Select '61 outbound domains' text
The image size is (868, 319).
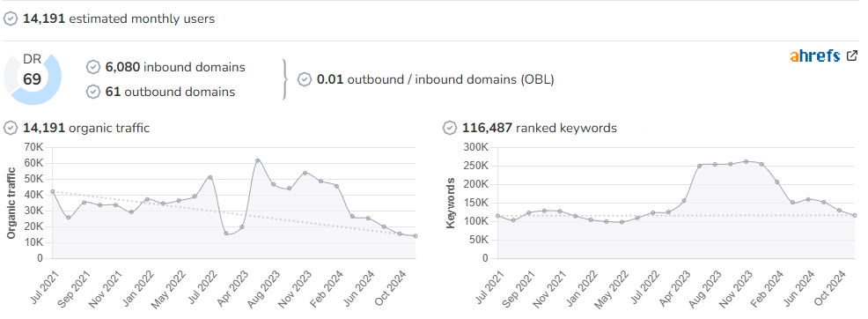click(170, 92)
